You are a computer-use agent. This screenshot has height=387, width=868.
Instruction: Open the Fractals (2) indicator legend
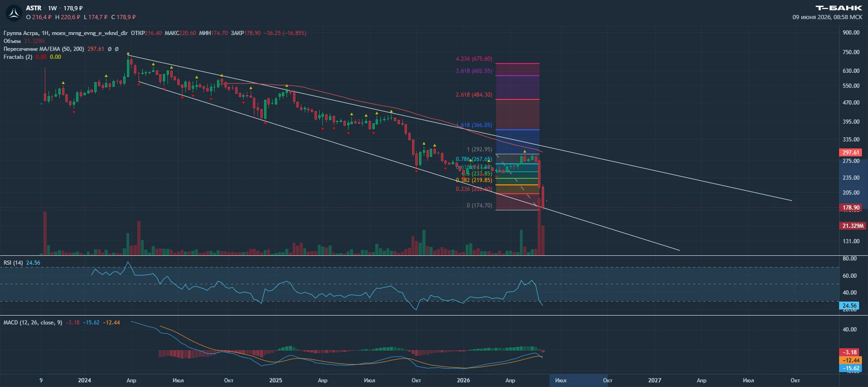[x=18, y=57]
